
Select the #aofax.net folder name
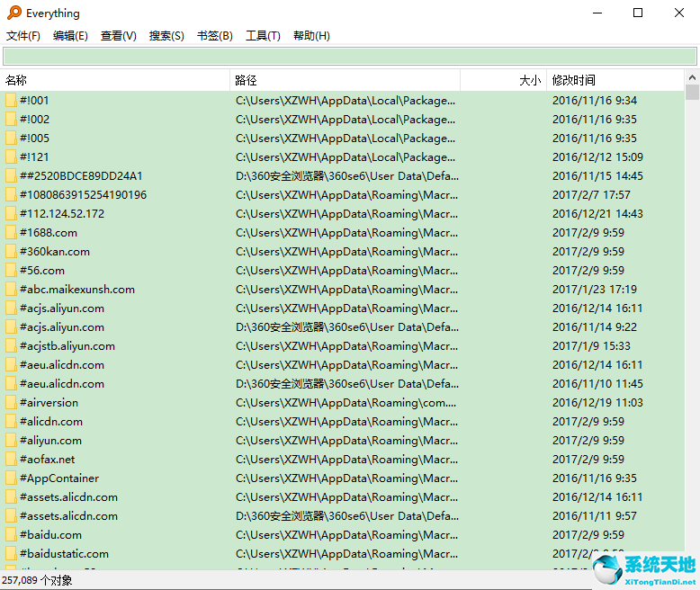pos(48,460)
